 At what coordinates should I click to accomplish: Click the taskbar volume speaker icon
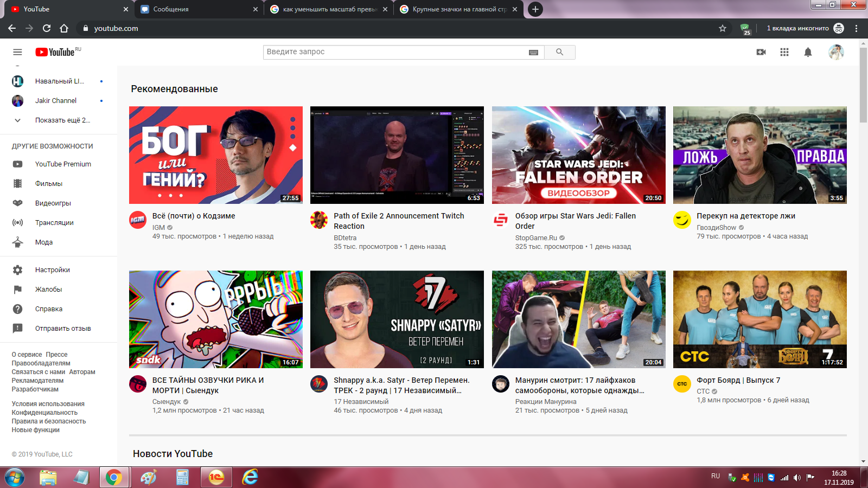tap(797, 478)
